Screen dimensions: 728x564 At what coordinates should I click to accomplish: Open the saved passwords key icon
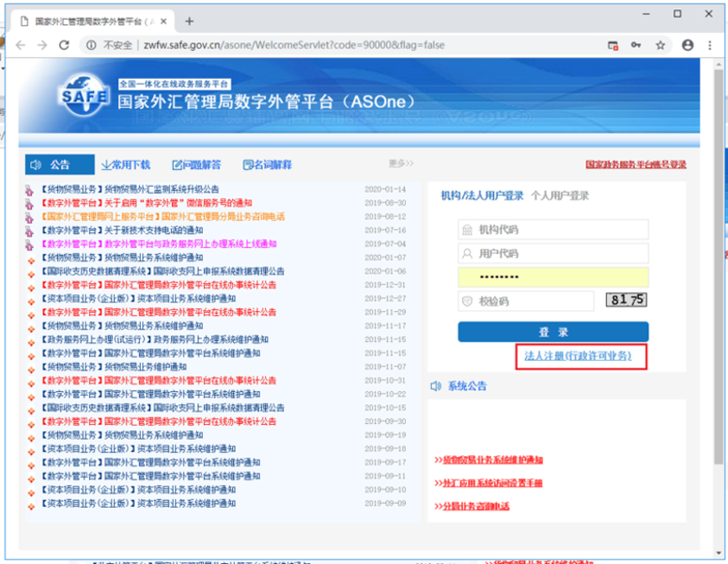(637, 44)
